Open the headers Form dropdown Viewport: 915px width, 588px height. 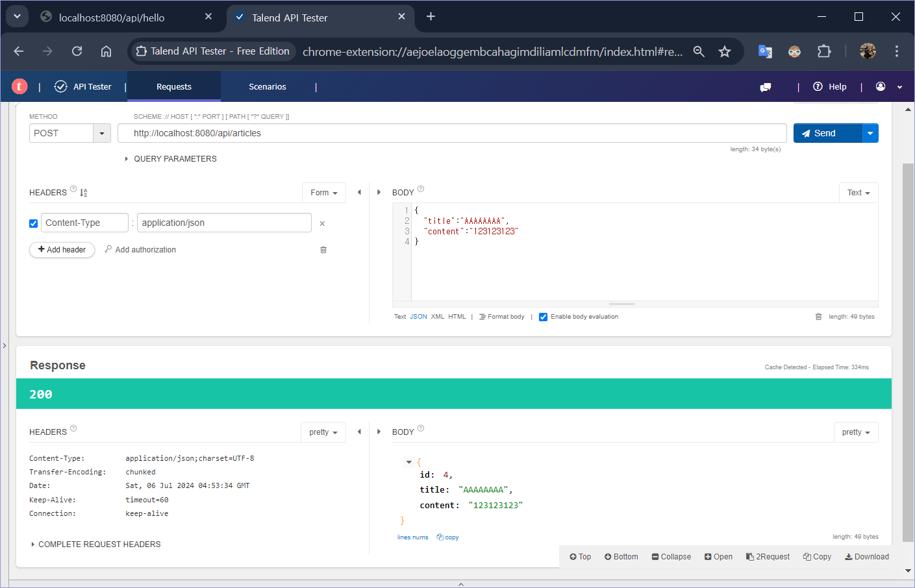324,193
